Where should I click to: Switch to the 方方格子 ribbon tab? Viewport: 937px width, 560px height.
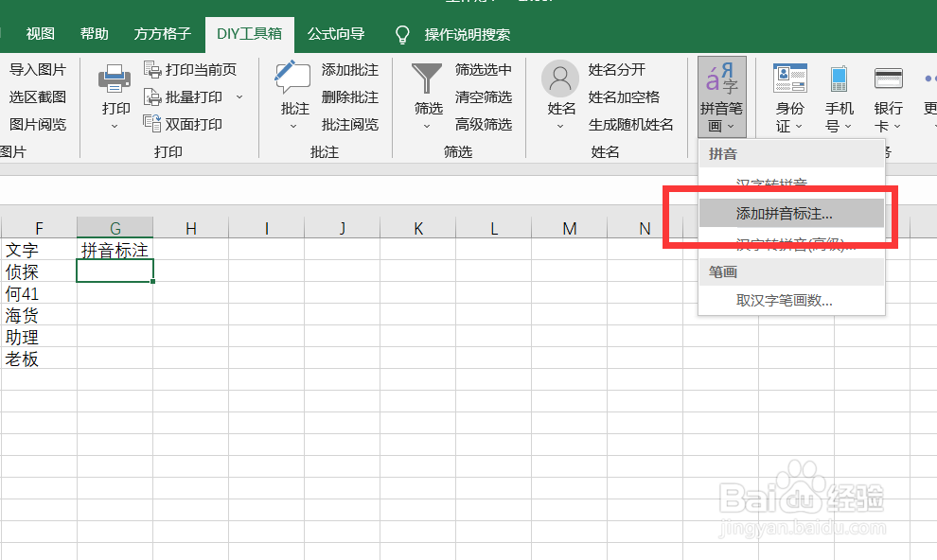[x=161, y=31]
